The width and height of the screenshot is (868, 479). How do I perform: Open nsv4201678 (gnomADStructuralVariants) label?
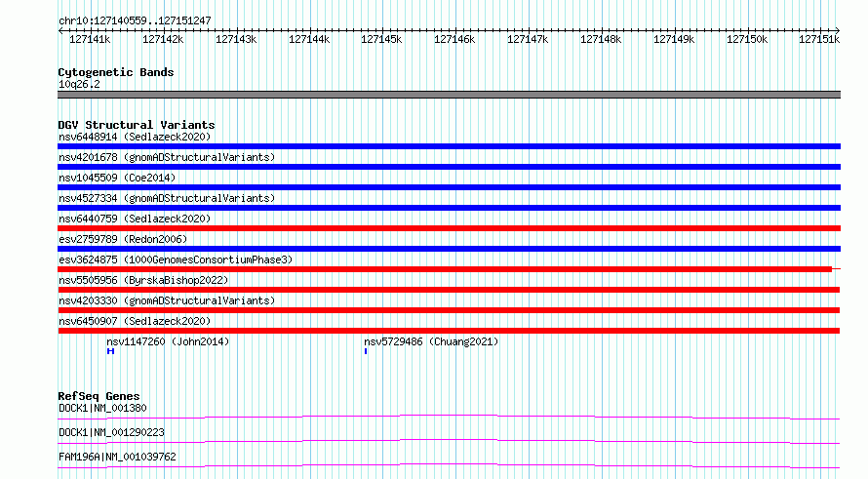167,157
